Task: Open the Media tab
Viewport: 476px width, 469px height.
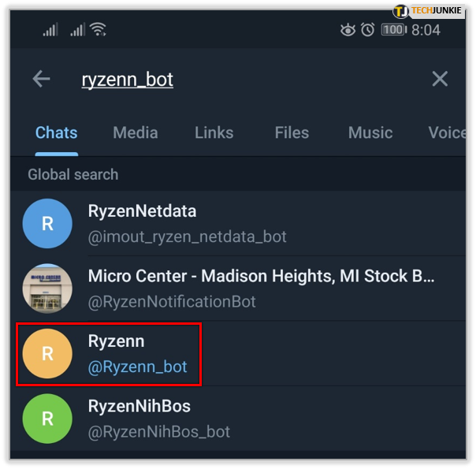Action: (x=135, y=132)
